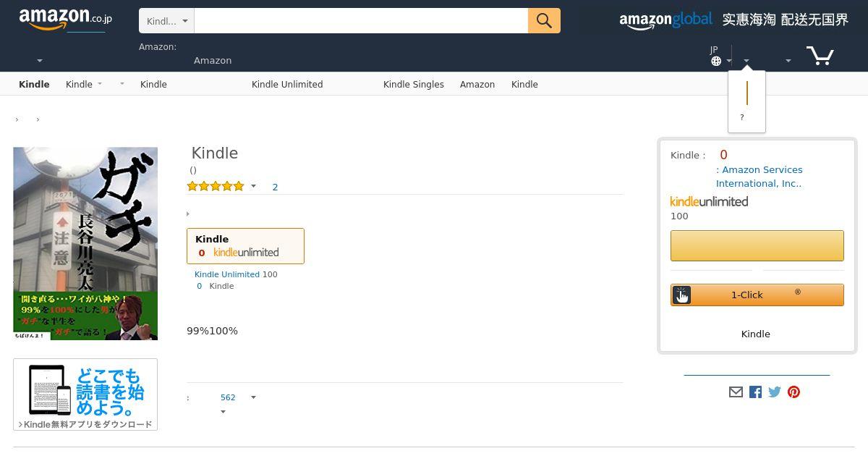
Task: Open the Kindle Singles menu item
Action: coord(414,84)
